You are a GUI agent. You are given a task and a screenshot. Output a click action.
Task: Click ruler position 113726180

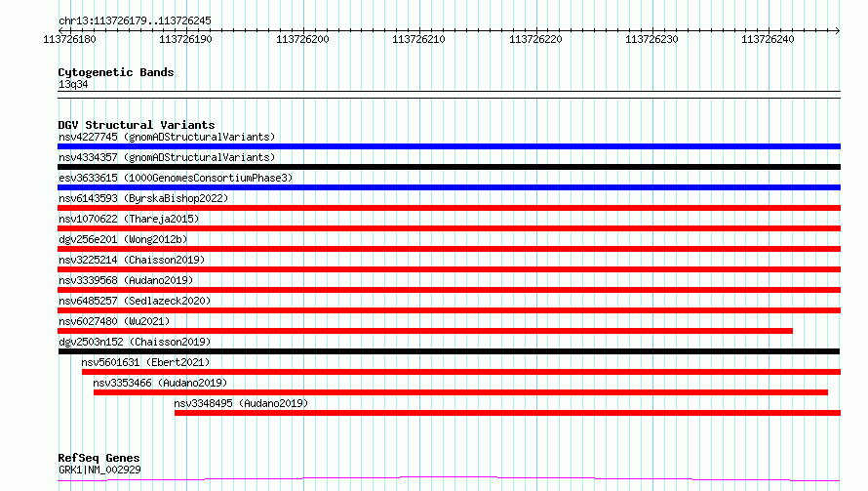pyautogui.click(x=69, y=39)
